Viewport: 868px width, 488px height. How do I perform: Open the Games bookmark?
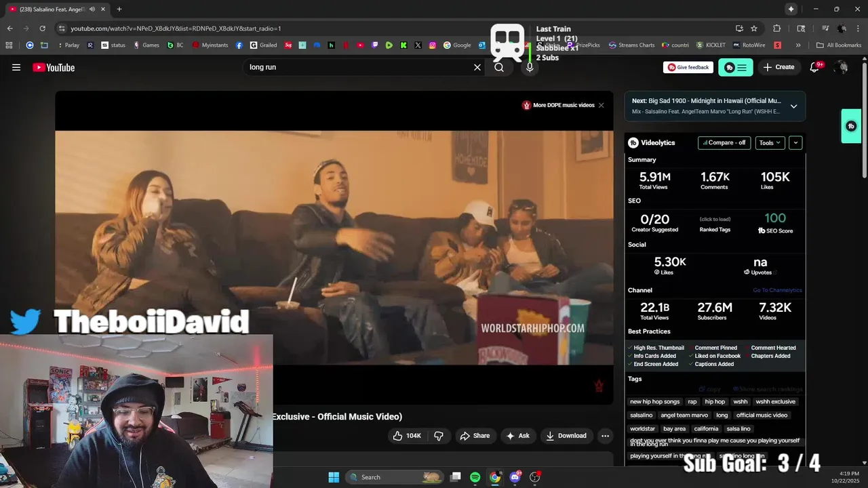[146, 45]
